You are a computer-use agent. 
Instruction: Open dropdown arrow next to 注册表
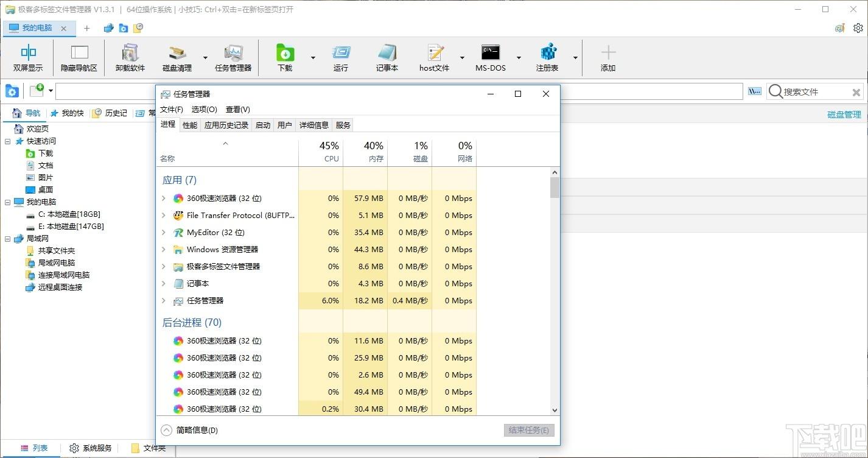(x=575, y=58)
